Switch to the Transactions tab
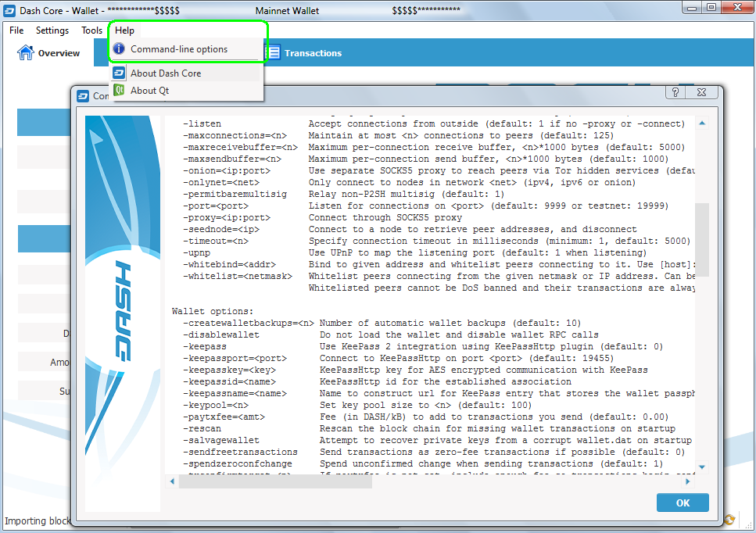Viewport: 756px width, 533px height. [x=304, y=53]
